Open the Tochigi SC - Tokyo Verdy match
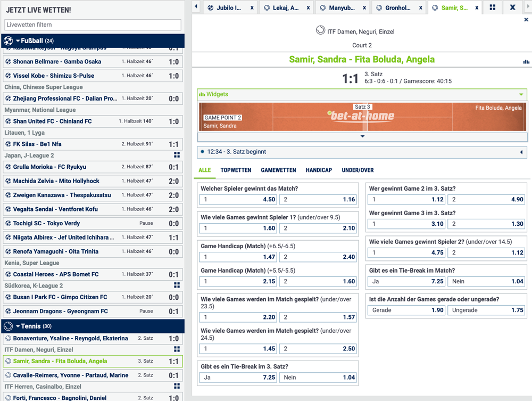 click(93, 223)
